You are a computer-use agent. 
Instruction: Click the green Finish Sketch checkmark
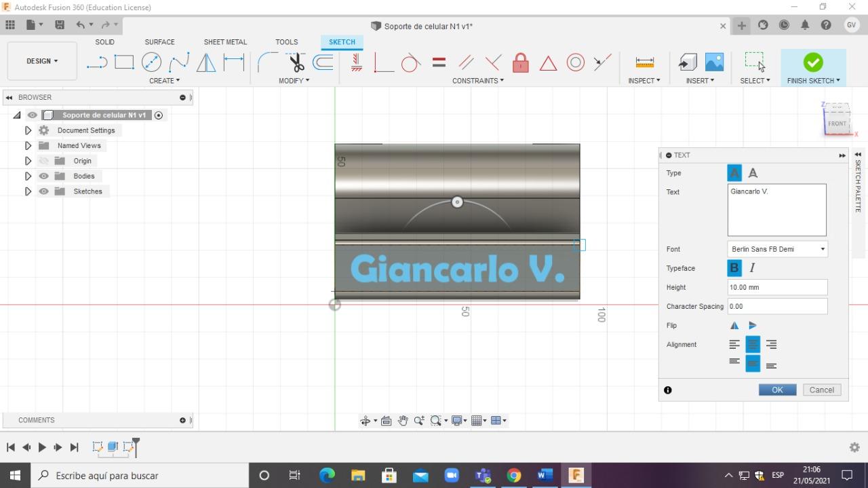pos(813,62)
